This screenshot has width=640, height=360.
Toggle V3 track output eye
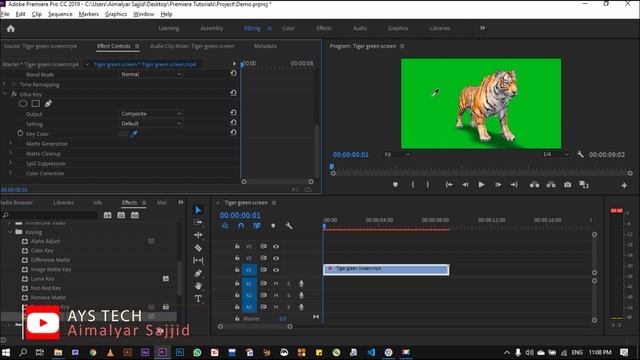[x=276, y=247]
